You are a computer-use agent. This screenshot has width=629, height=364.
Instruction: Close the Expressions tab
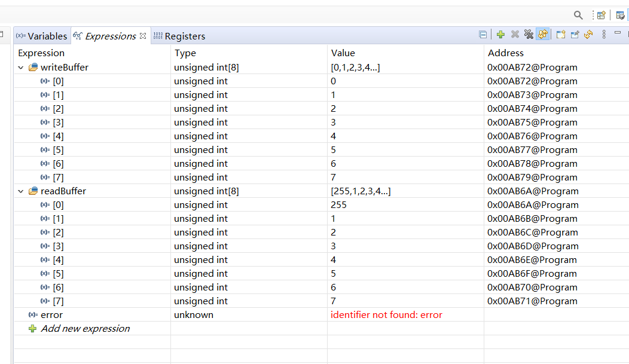[143, 36]
